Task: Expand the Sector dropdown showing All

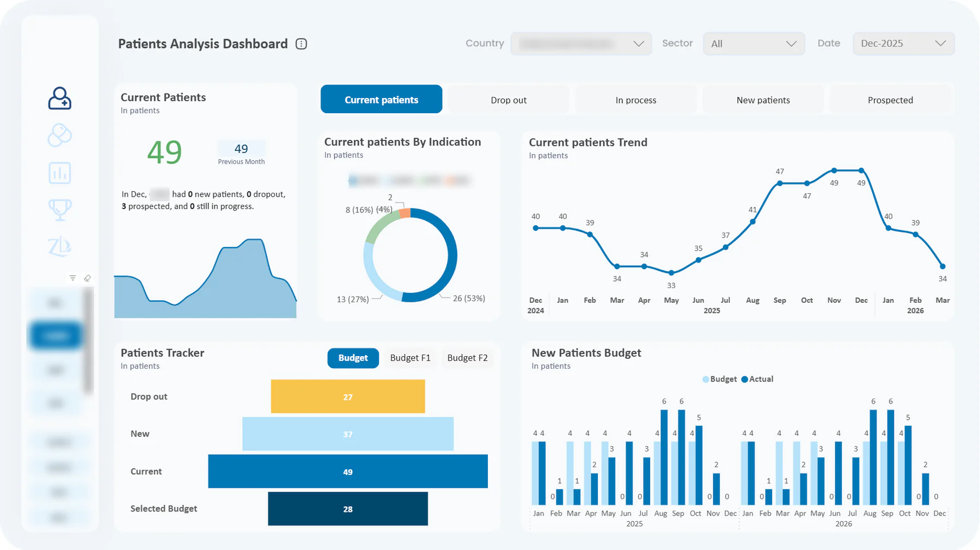Action: 754,44
